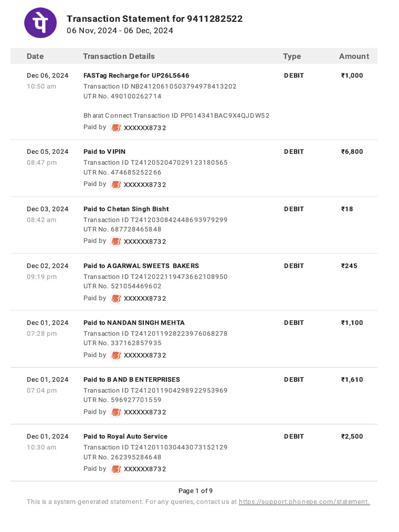399x532 pixels.
Task: Select the FASTag Recharge for UP26L5646 title
Action: (137, 75)
